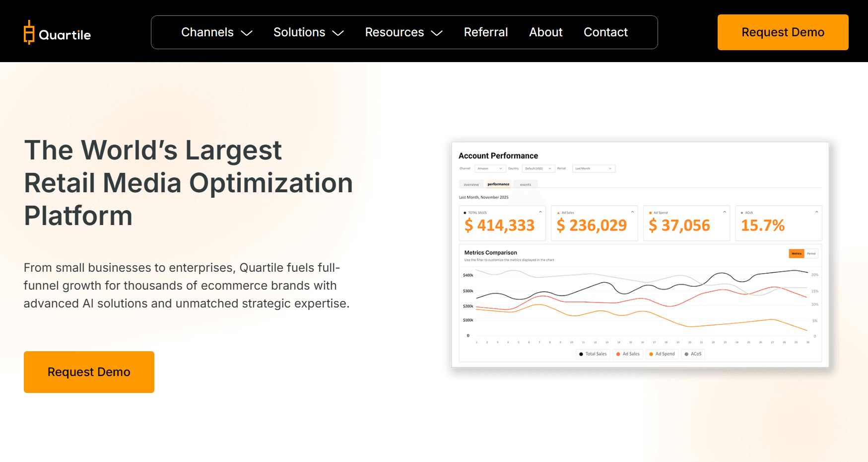868x462 pixels.
Task: Click the Account Performance heading
Action: 498,156
